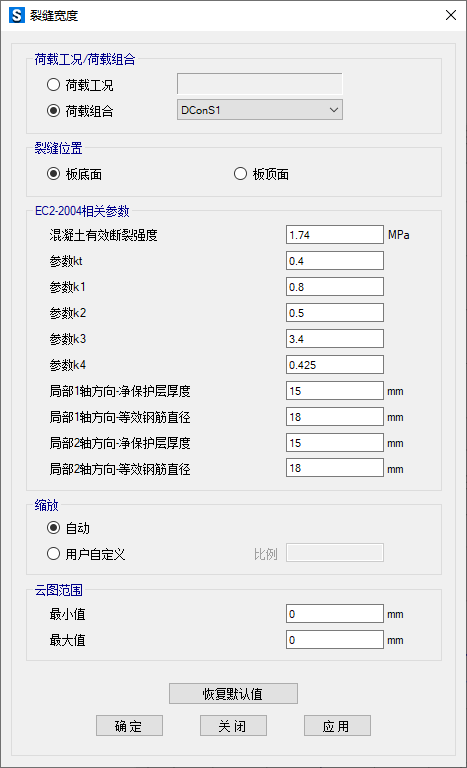Click 局部1轴方向 净保护层厚度 field
Image resolution: width=467 pixels, height=768 pixels.
[335, 390]
